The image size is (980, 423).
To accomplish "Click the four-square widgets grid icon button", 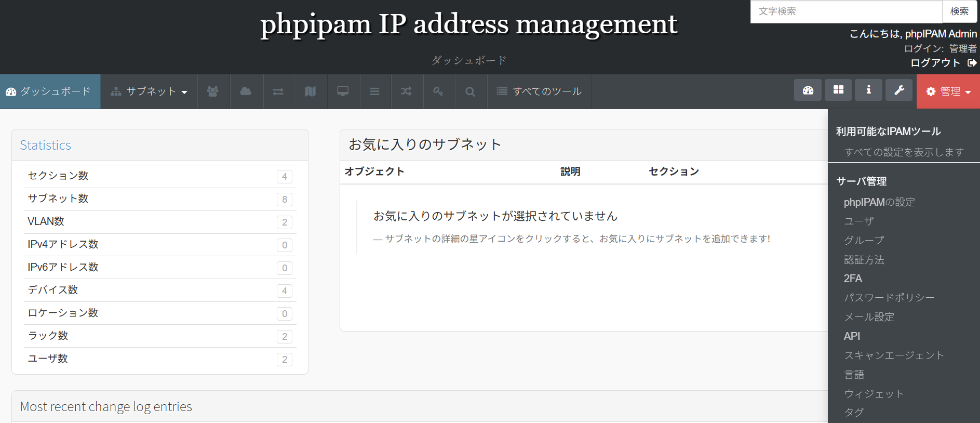I will [838, 90].
